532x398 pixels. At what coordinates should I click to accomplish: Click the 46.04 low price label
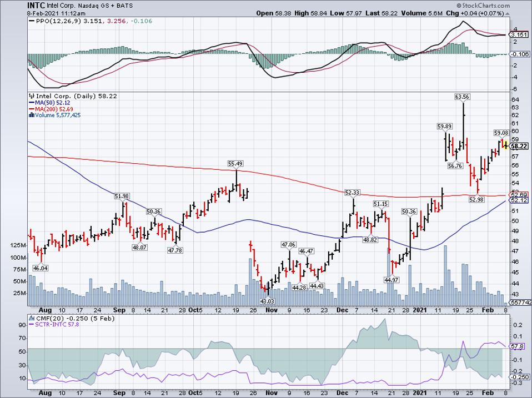(x=41, y=268)
